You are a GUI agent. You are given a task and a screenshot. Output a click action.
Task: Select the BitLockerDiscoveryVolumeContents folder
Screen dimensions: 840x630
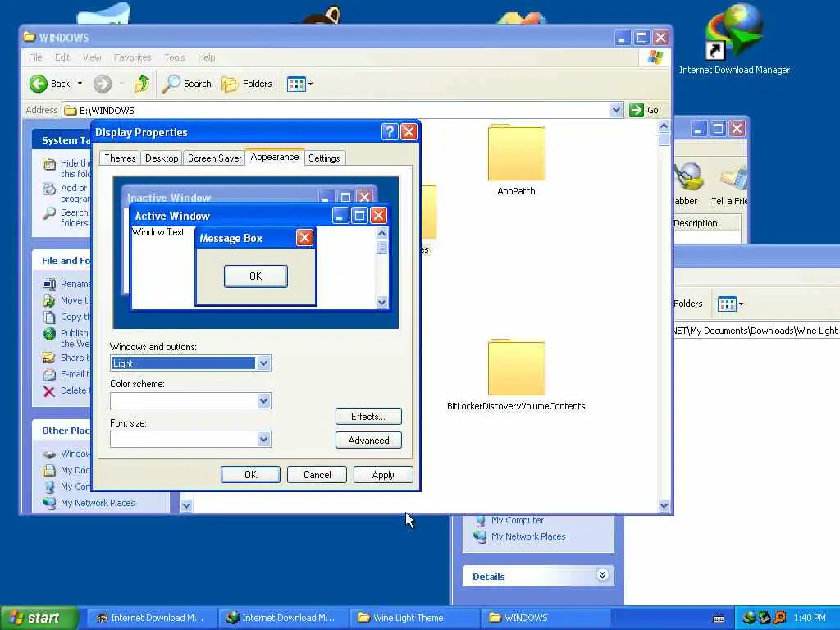pos(516,367)
